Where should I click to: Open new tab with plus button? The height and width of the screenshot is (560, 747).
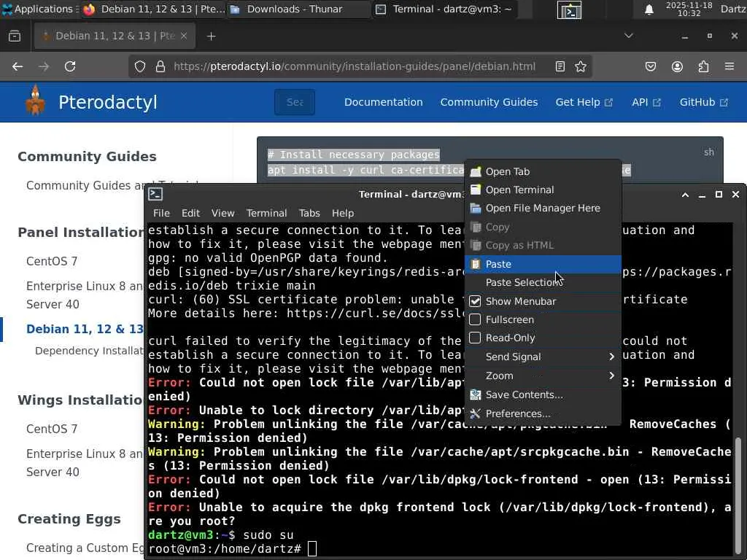(211, 36)
